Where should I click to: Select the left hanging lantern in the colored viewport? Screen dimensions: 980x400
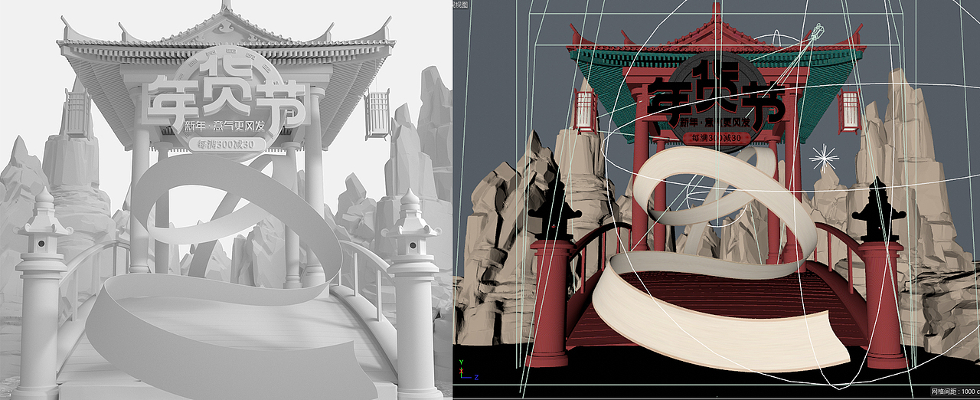[x=585, y=110]
